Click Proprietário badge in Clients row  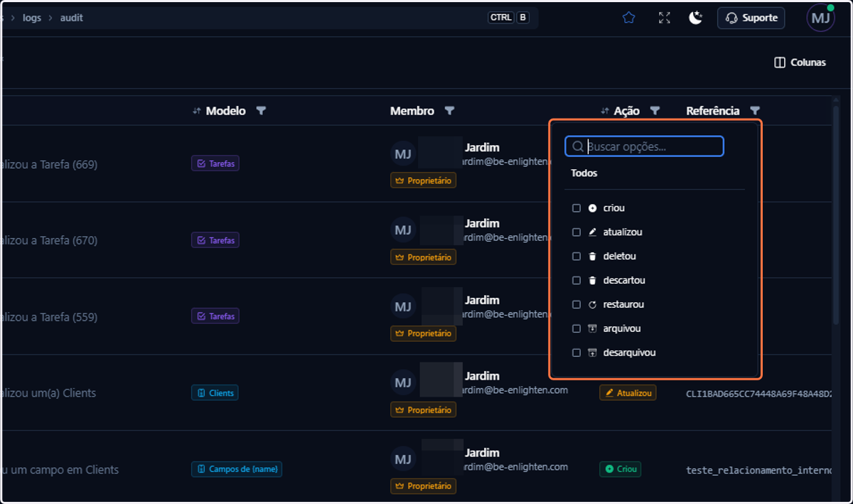tap(423, 410)
